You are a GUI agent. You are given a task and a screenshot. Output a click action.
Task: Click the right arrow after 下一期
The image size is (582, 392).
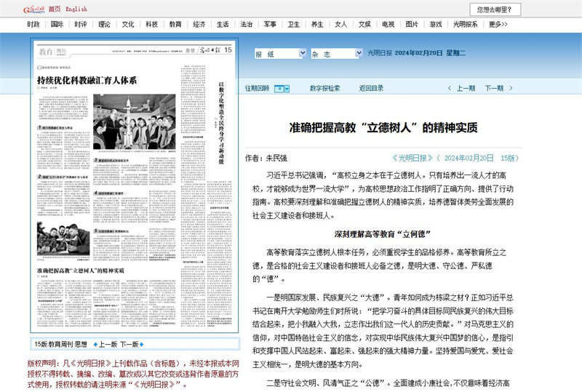(511, 89)
